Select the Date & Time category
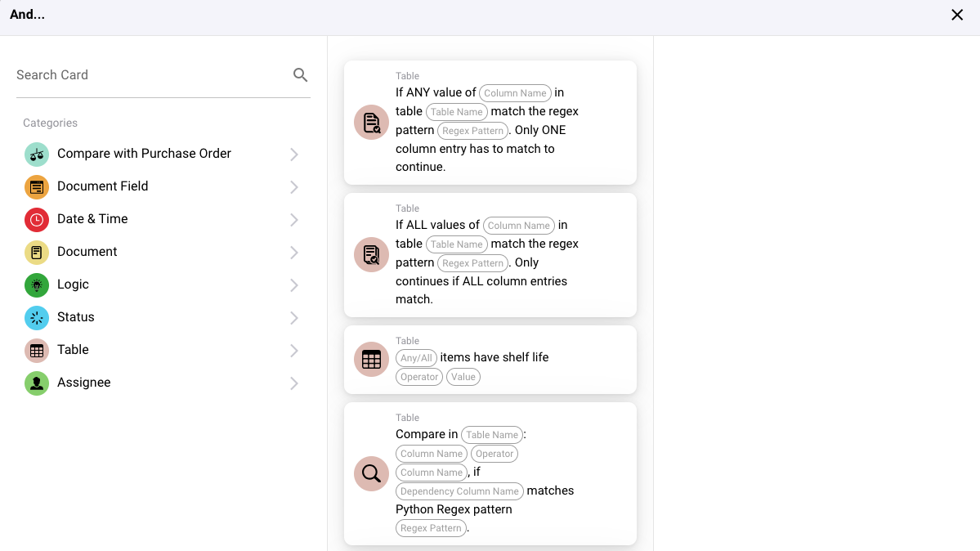The image size is (980, 551). [x=92, y=219]
